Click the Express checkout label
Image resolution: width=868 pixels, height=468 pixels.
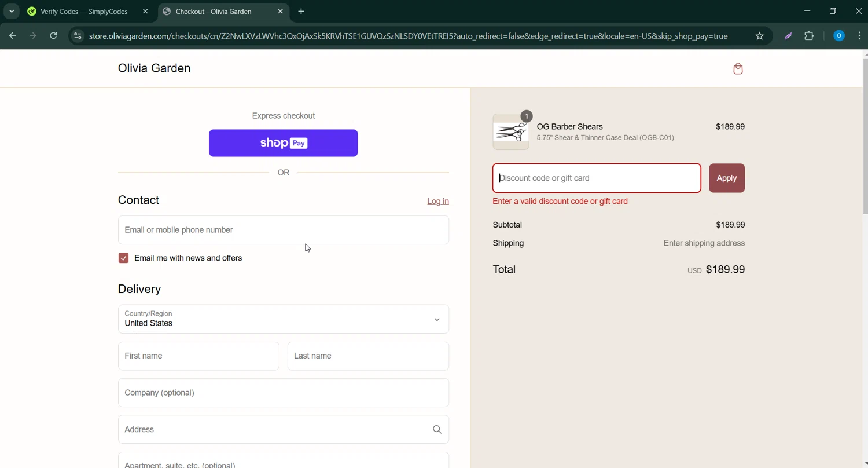(284, 116)
